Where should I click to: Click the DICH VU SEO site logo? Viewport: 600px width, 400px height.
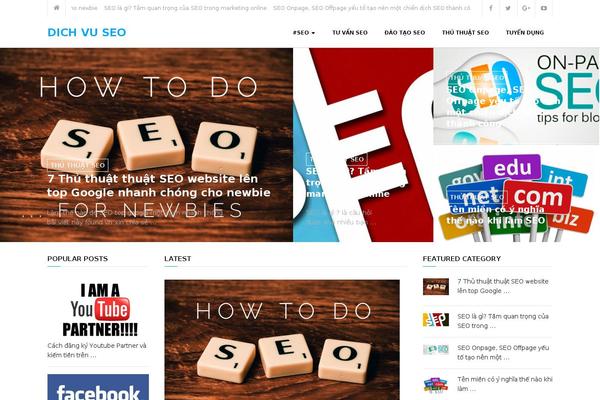(86, 32)
